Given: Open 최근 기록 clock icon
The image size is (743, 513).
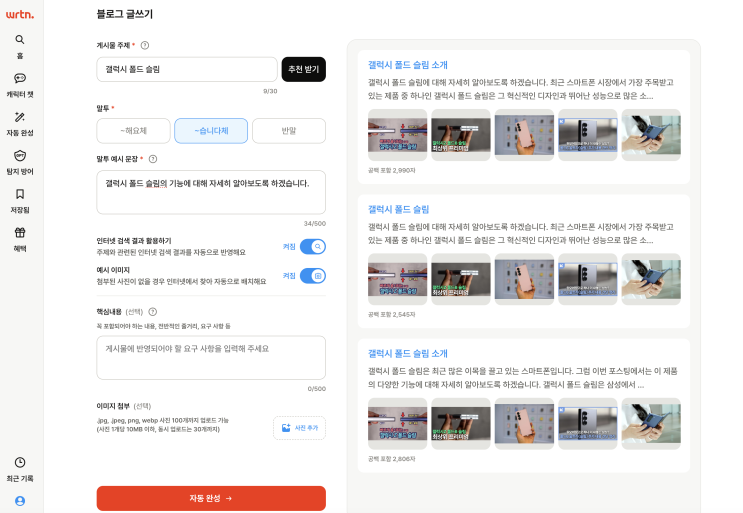Looking at the screenshot, I should [19, 462].
